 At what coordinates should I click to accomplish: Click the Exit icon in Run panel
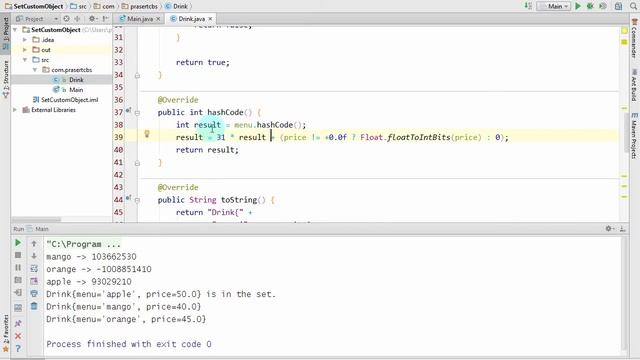pyautogui.click(x=18, y=293)
